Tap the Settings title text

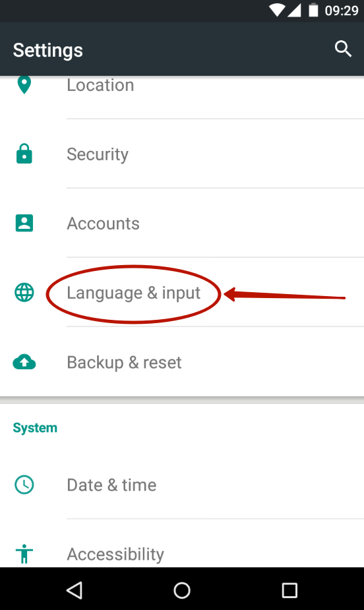click(48, 50)
